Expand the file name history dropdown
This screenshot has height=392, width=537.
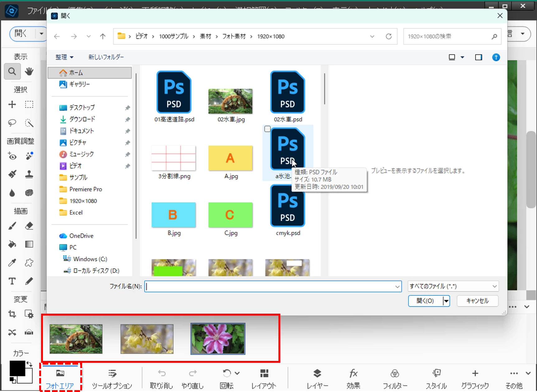point(397,287)
